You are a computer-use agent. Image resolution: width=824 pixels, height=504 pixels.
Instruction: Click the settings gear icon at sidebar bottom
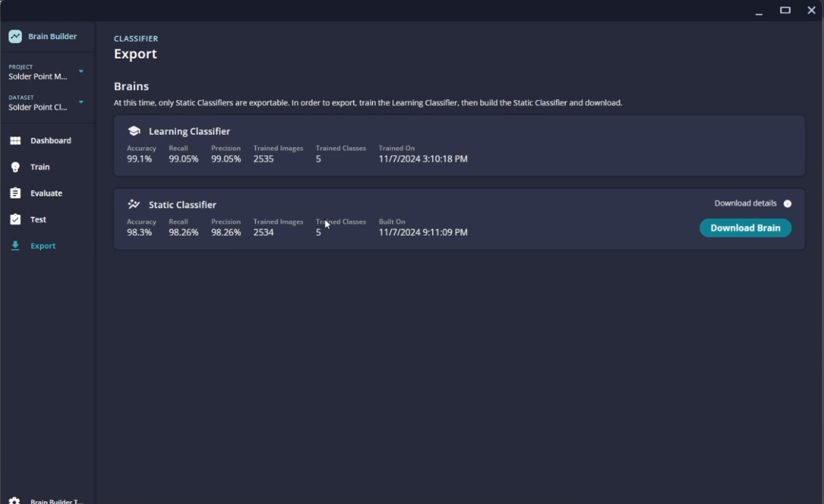click(x=14, y=501)
